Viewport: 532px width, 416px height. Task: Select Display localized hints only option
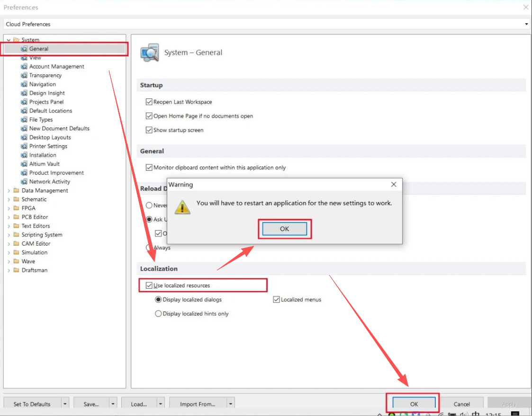[x=158, y=314]
